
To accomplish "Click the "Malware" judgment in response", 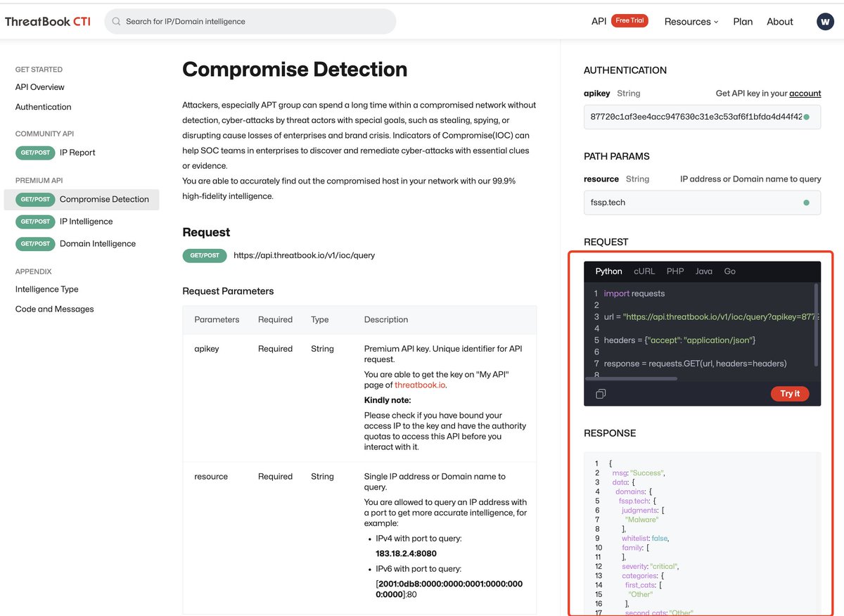I will point(641,520).
